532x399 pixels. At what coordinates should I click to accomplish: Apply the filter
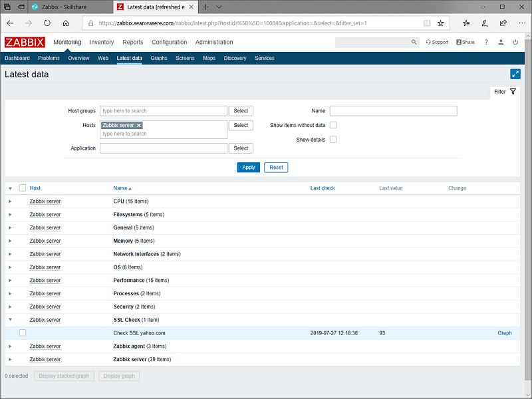tap(248, 168)
